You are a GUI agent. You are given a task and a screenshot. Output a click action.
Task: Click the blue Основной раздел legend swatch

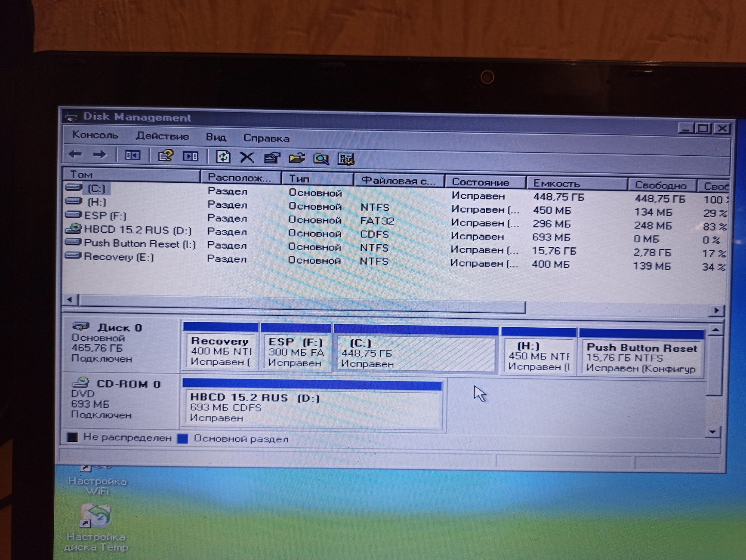pos(183,438)
